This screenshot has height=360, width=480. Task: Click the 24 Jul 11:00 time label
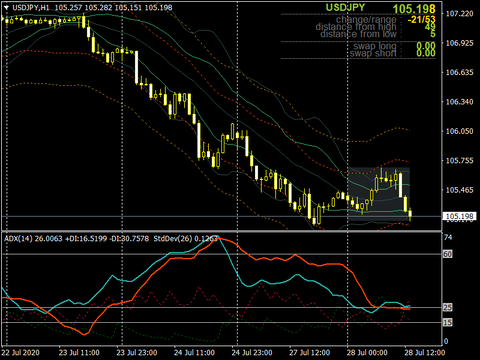coord(194,353)
